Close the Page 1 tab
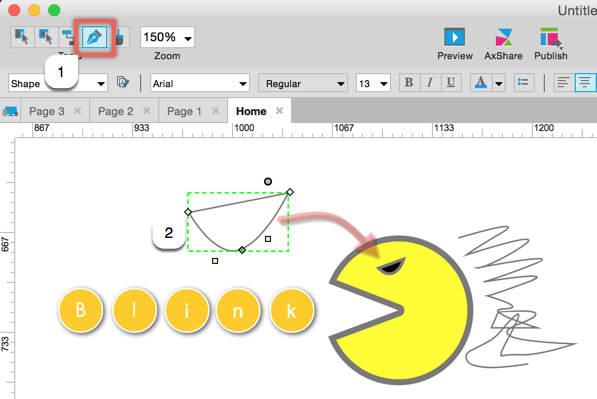Screen dimensions: 597x399 215,111
